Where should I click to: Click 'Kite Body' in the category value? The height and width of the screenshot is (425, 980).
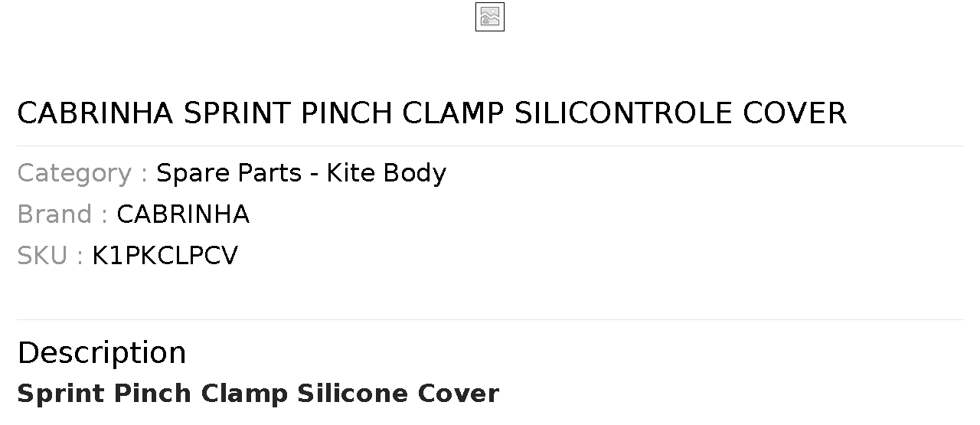click(x=387, y=173)
